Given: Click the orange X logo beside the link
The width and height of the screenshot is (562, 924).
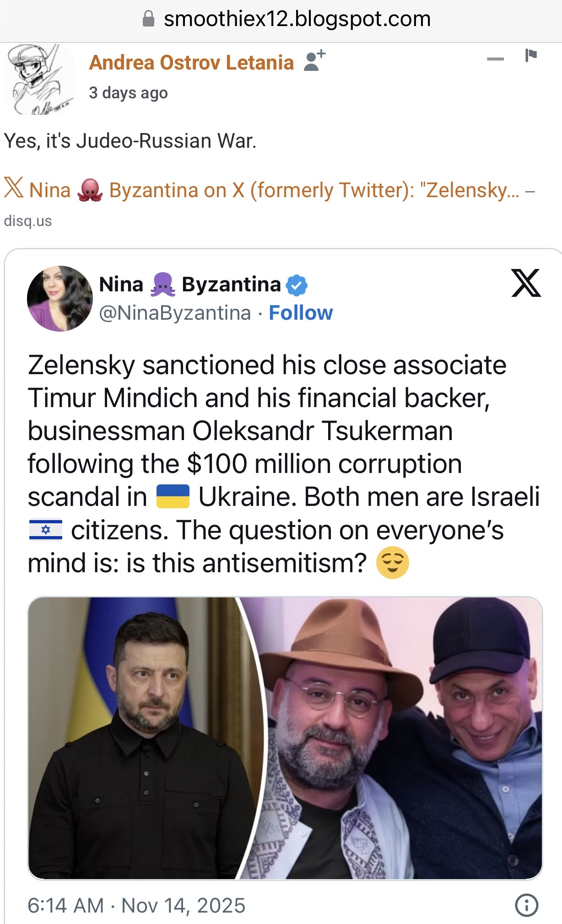Looking at the screenshot, I should click(x=14, y=188).
